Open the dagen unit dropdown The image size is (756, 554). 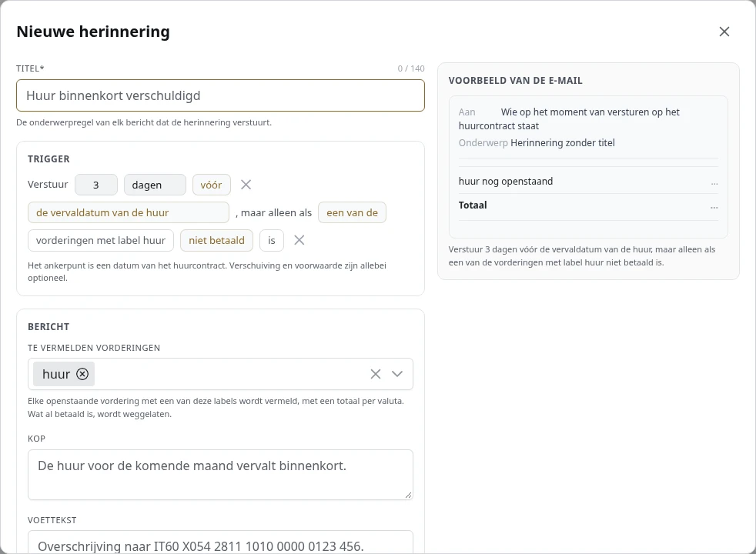pos(155,185)
